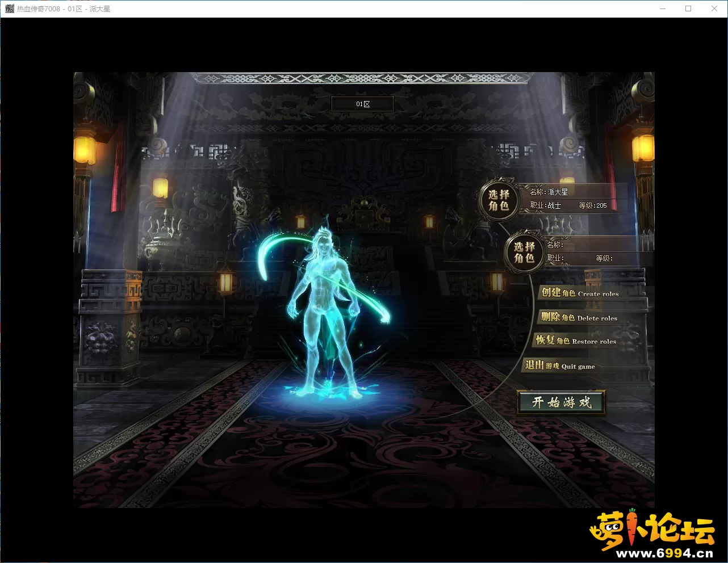Click the 职业:战士 profession text

(545, 205)
